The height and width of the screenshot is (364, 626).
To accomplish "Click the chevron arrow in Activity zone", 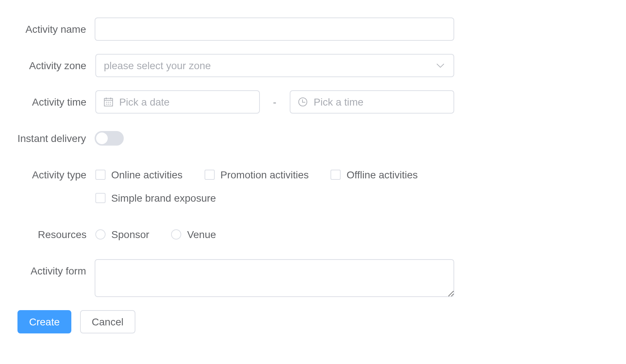I will (440, 66).
